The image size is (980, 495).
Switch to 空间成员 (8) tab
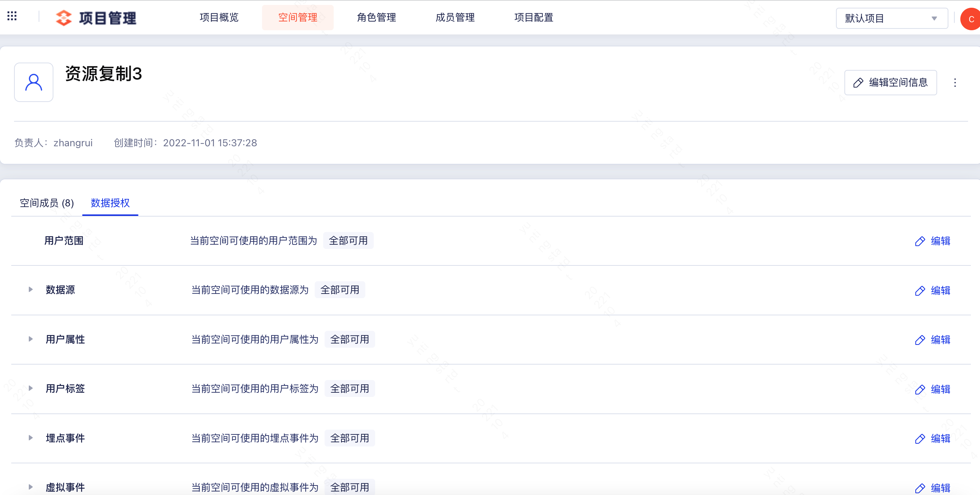[x=47, y=203]
